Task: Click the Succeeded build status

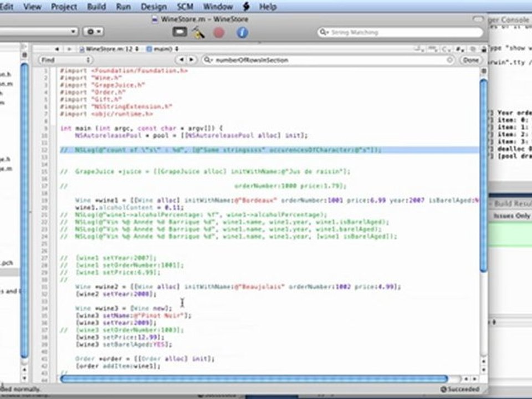Action: pos(460,389)
